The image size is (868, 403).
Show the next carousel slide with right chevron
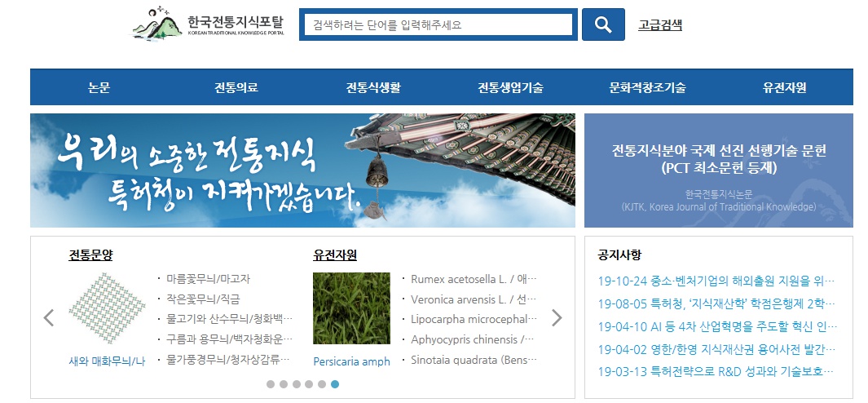click(x=557, y=317)
